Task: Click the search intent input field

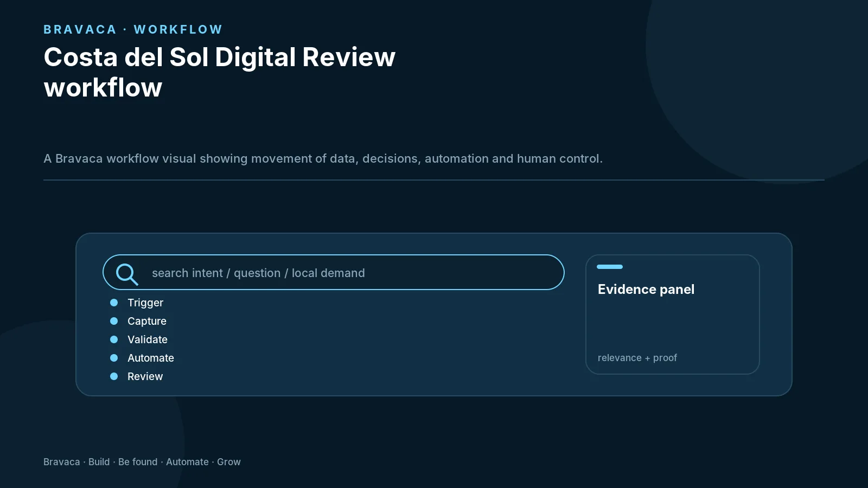Action: (334, 272)
